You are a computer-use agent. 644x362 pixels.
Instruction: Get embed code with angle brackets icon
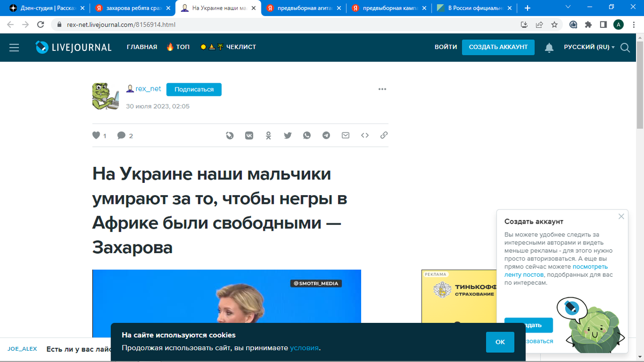click(x=365, y=136)
